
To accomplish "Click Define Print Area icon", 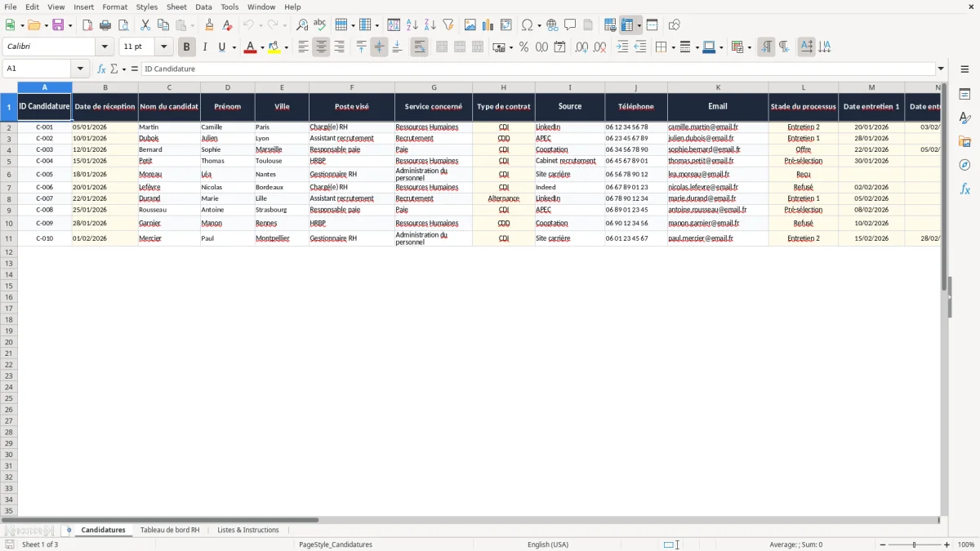I will [x=610, y=25].
